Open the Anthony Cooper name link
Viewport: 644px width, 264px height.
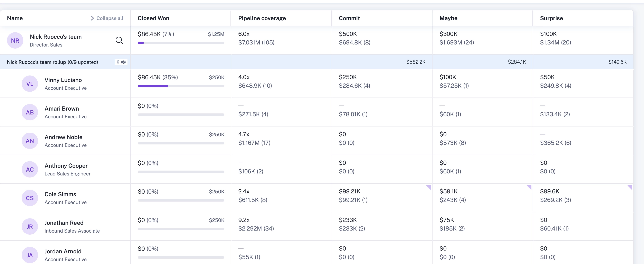[x=66, y=166]
